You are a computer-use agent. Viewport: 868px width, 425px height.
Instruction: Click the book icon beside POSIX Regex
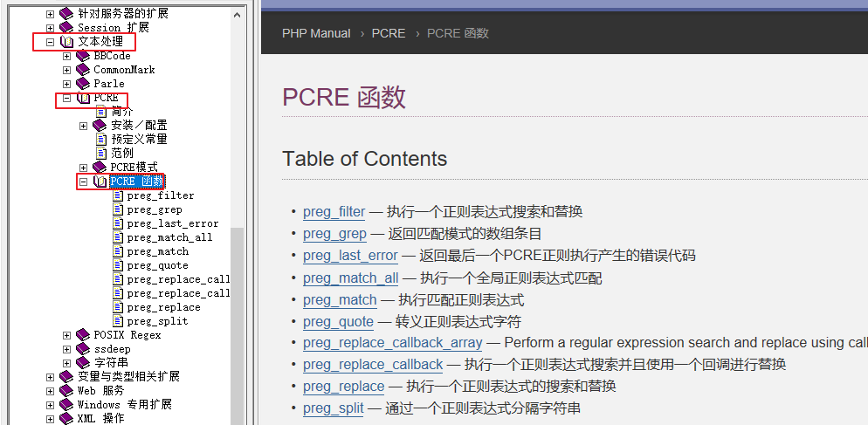pyautogui.click(x=83, y=335)
